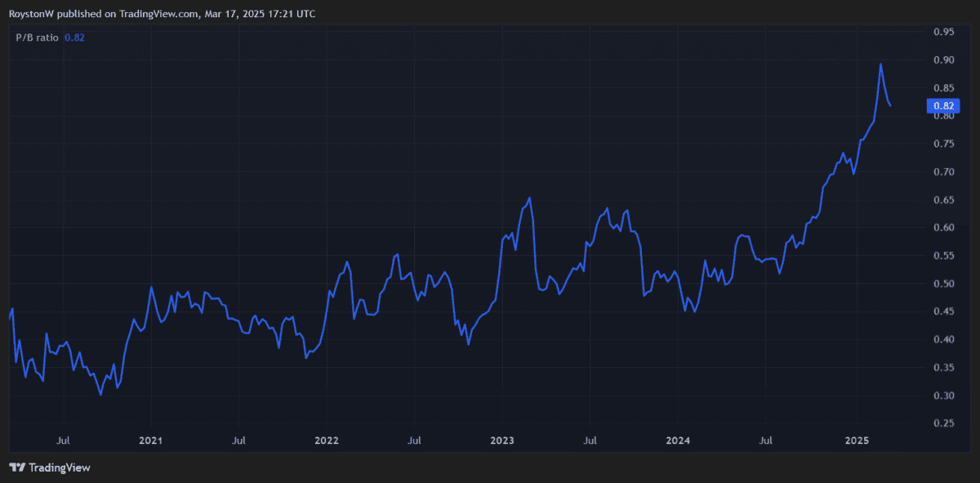Click the RoystonW published header text
Image resolution: width=980 pixels, height=483 pixels.
(x=162, y=14)
